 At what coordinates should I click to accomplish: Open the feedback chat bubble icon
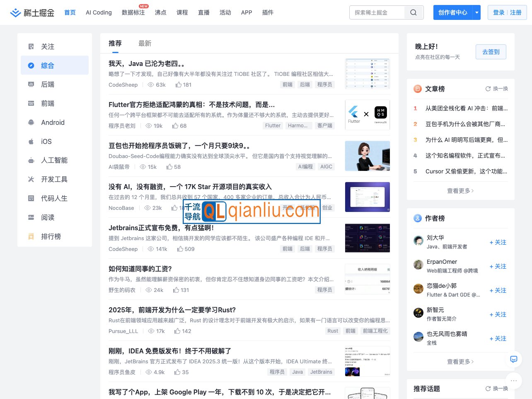coord(514,360)
